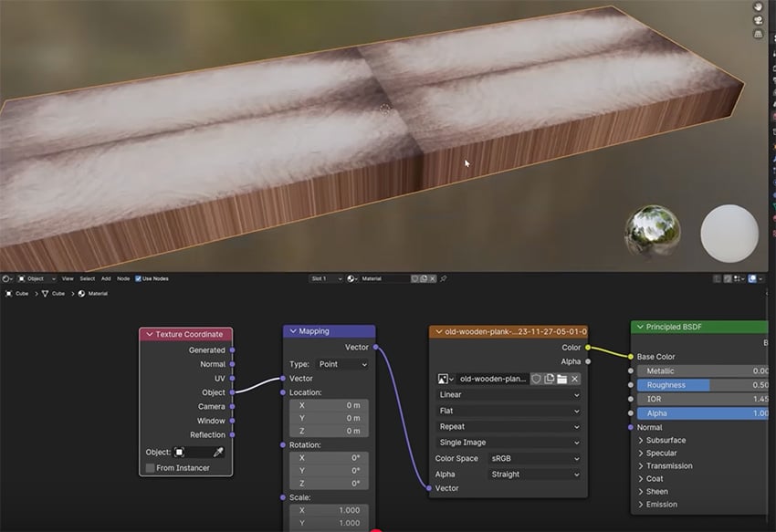Image resolution: width=776 pixels, height=532 pixels.
Task: Open the Mapping node Type dropdown
Action: click(x=341, y=363)
